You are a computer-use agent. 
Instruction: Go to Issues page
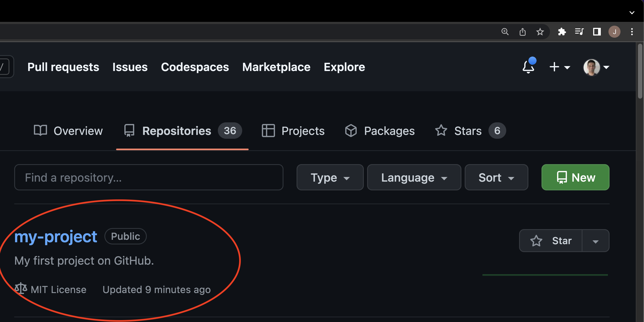point(130,67)
